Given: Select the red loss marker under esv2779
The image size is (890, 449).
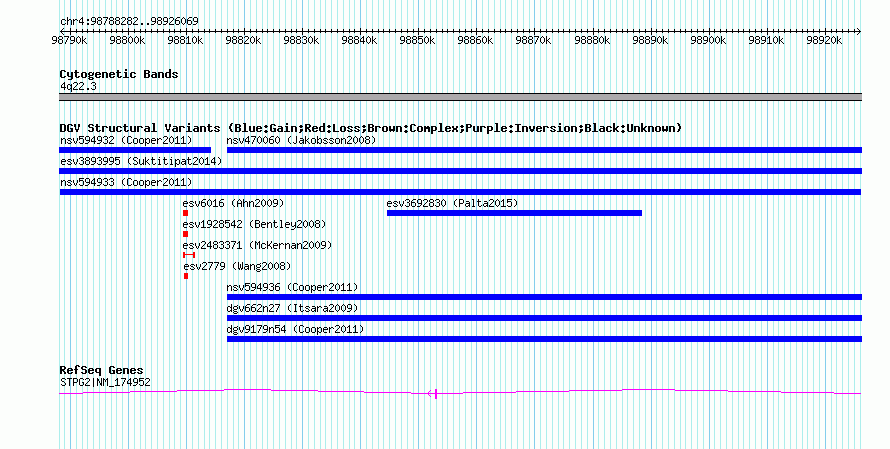Looking at the screenshot, I should coord(186,276).
